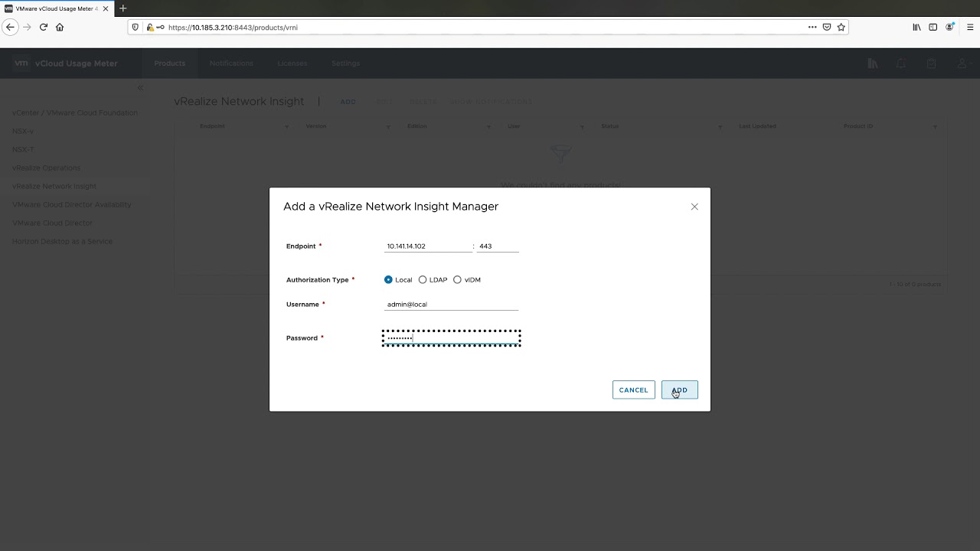Open the Firefox hamburger menu
Screen dimensions: 980x551
point(968,27)
